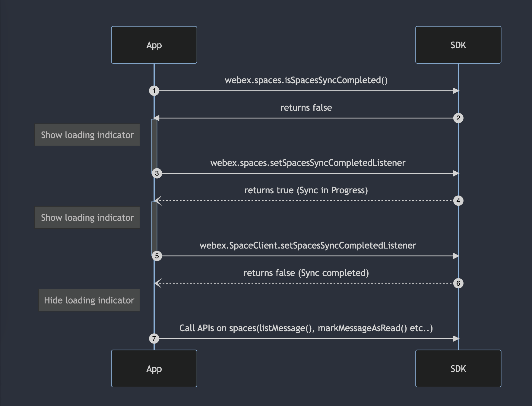The height and width of the screenshot is (406, 532).
Task: Click 'returns true (Sync in Progress)' label
Action: (306, 190)
